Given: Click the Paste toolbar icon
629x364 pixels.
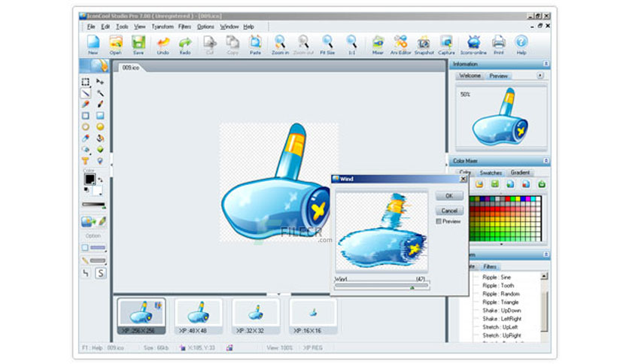Looking at the screenshot, I should pyautogui.click(x=255, y=44).
